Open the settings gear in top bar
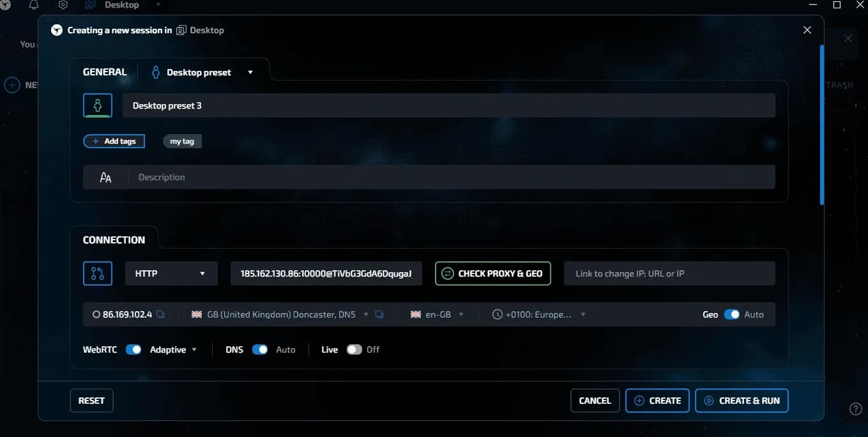868x437 pixels. (63, 5)
